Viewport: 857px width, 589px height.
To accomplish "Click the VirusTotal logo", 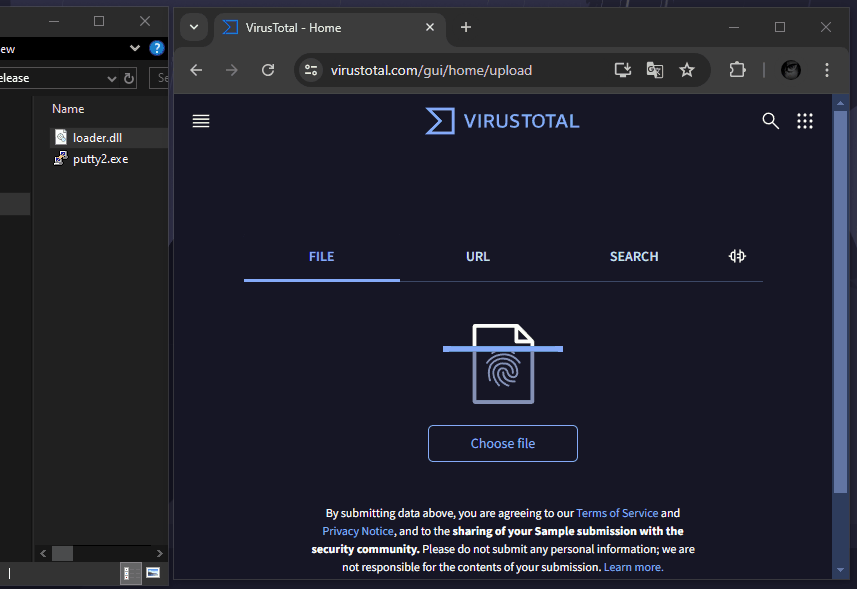I will [502, 121].
